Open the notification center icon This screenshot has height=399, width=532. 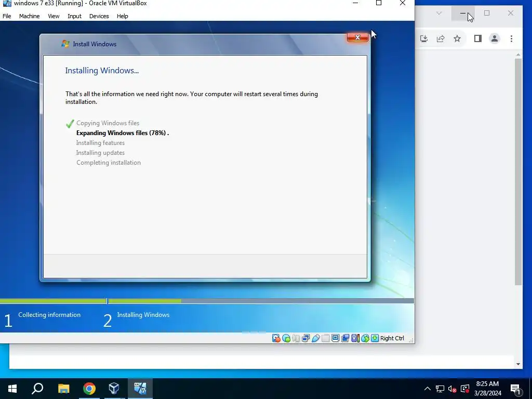pos(516,389)
